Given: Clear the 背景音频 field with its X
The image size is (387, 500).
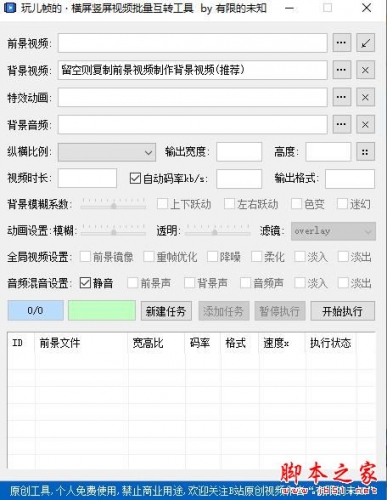Looking at the screenshot, I should tap(365, 124).
